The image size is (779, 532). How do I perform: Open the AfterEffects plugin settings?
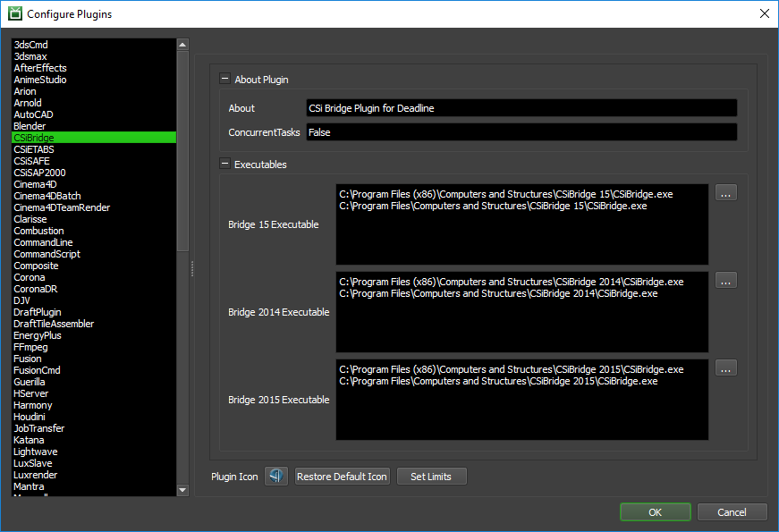click(x=40, y=68)
